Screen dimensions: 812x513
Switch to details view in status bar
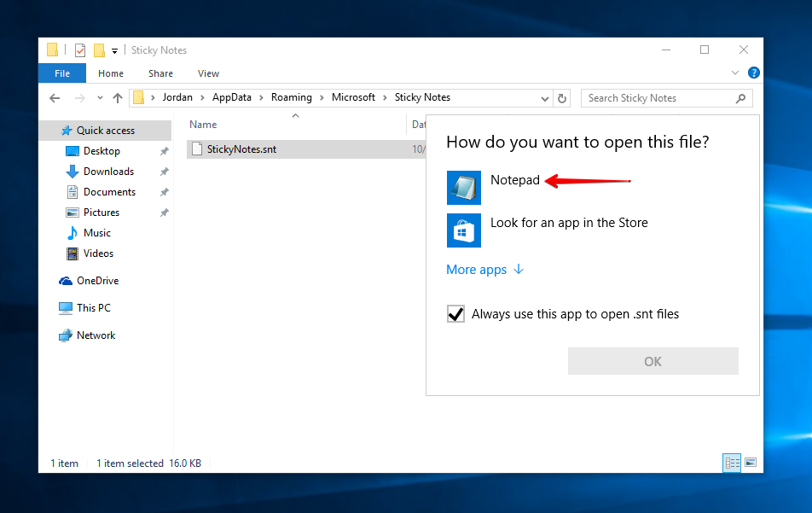(732, 463)
